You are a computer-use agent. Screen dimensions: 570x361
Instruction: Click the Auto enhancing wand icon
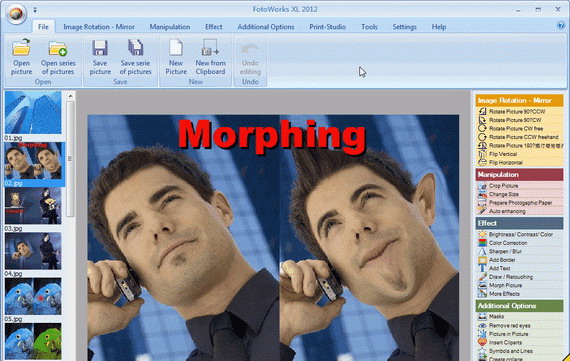click(x=482, y=211)
